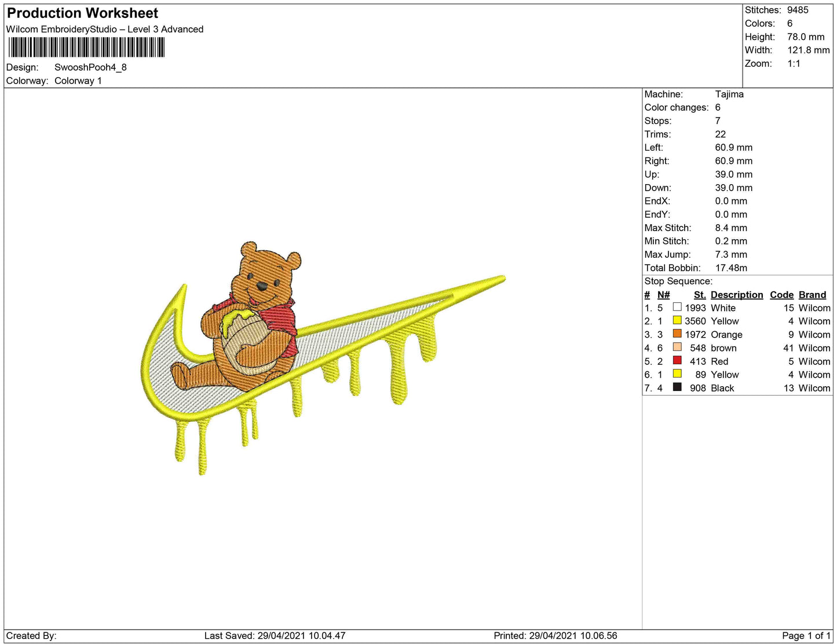Click the stitch count '413'
The width and height of the screenshot is (837, 644).
point(698,361)
